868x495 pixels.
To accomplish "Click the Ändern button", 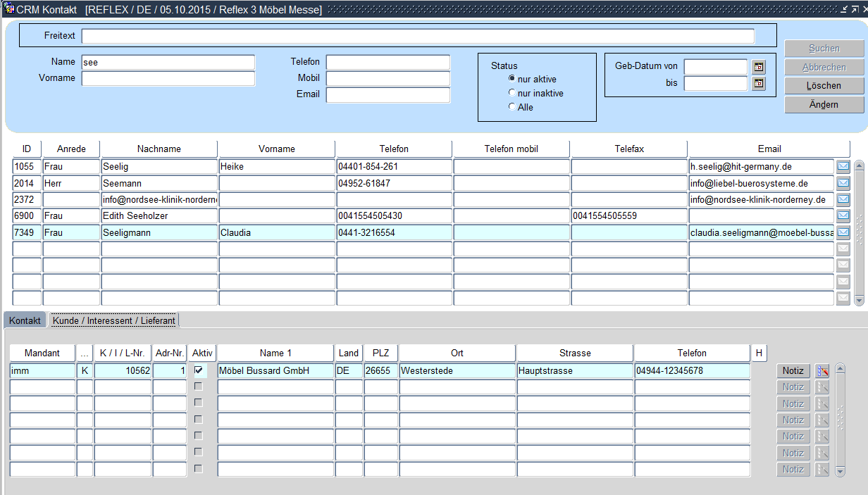I will click(824, 104).
